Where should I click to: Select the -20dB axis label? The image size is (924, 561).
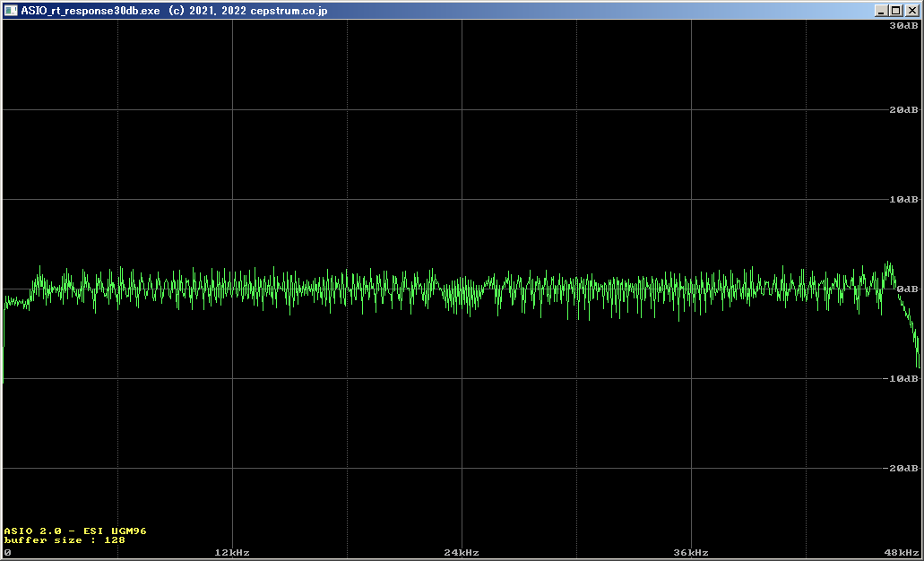pyautogui.click(x=901, y=468)
